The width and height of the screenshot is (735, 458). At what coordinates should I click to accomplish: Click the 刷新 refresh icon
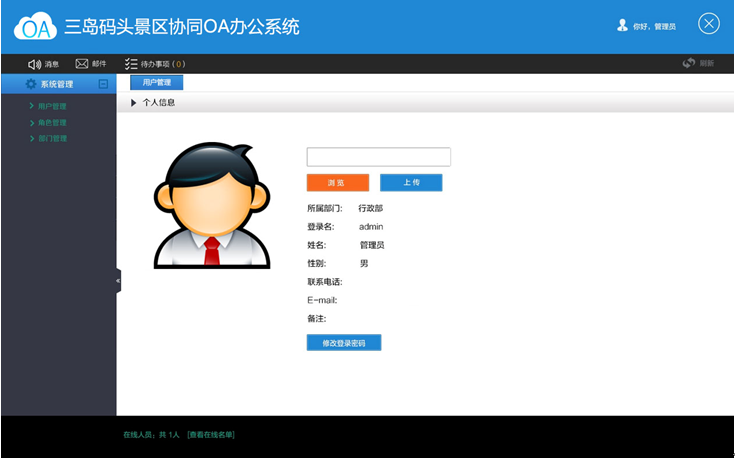click(x=689, y=63)
